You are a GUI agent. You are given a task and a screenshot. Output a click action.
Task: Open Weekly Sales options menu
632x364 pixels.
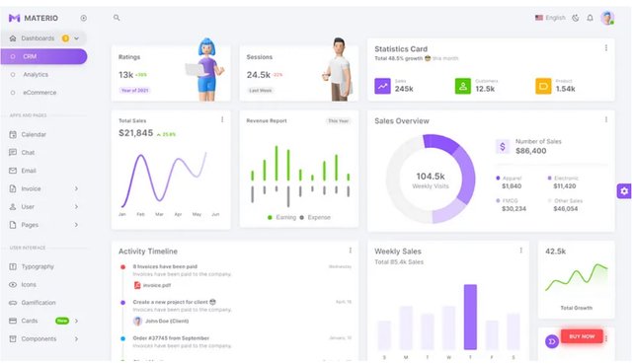(520, 251)
